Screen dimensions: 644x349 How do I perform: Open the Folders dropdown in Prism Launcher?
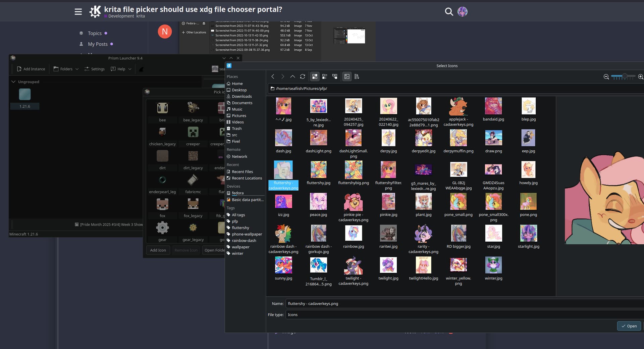(66, 69)
